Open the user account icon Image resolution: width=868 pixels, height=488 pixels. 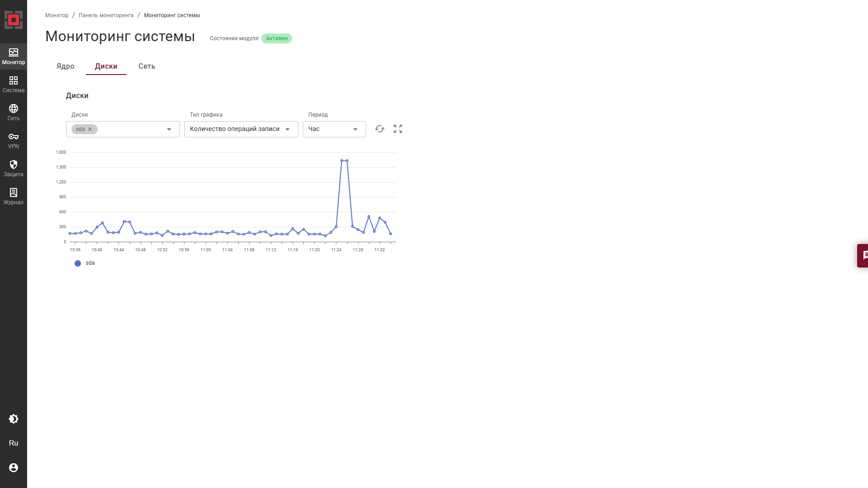(14, 468)
